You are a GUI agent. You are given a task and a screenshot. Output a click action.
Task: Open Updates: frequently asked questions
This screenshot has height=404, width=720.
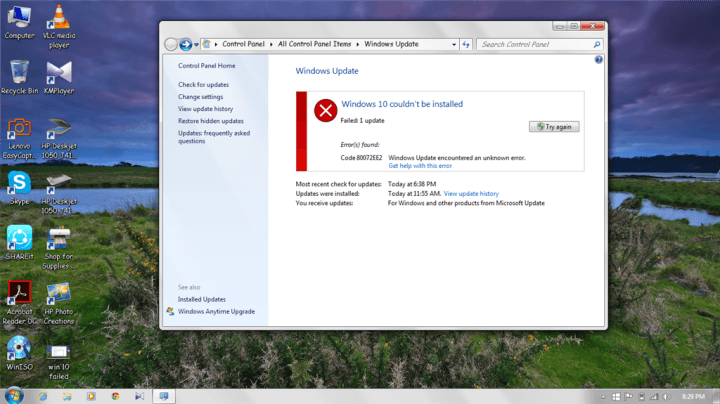214,137
